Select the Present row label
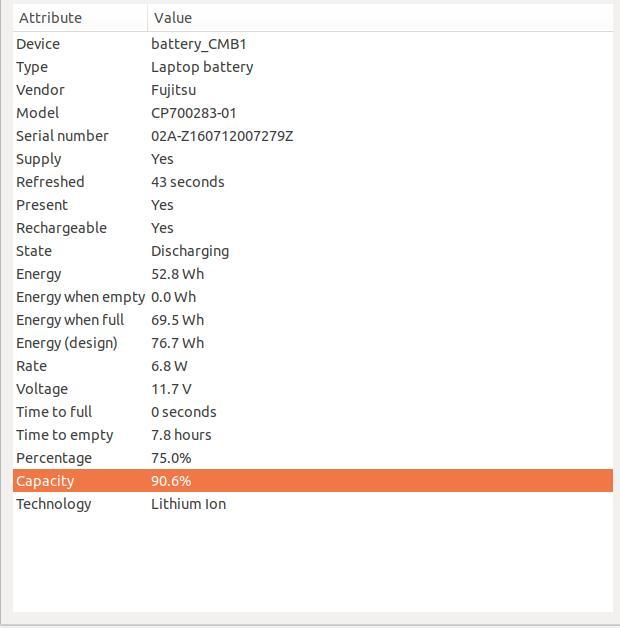The image size is (620, 628). (x=42, y=205)
